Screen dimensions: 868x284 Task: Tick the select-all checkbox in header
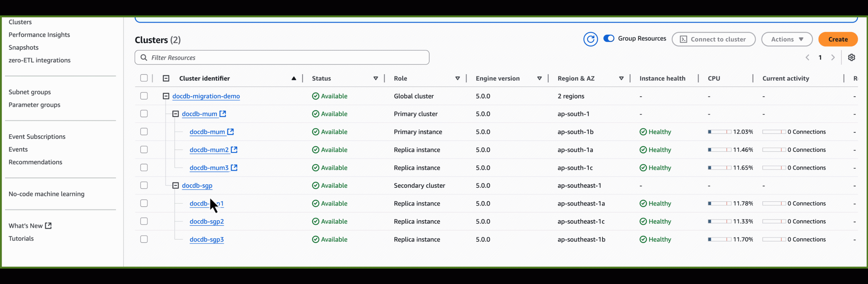coord(144,78)
